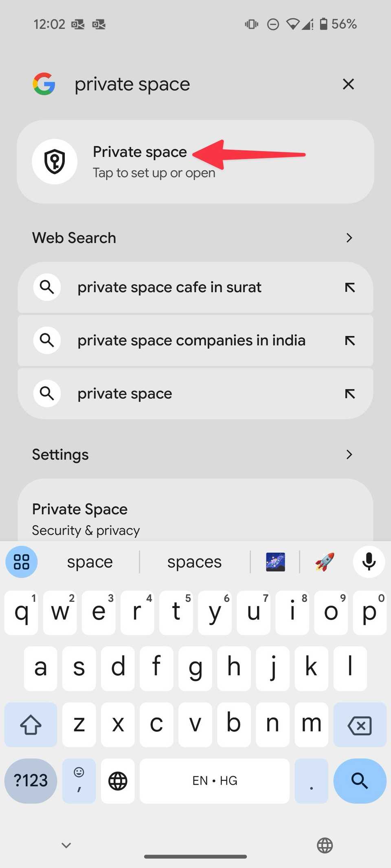Clear the search query with the X
391x868 pixels.
(x=348, y=84)
